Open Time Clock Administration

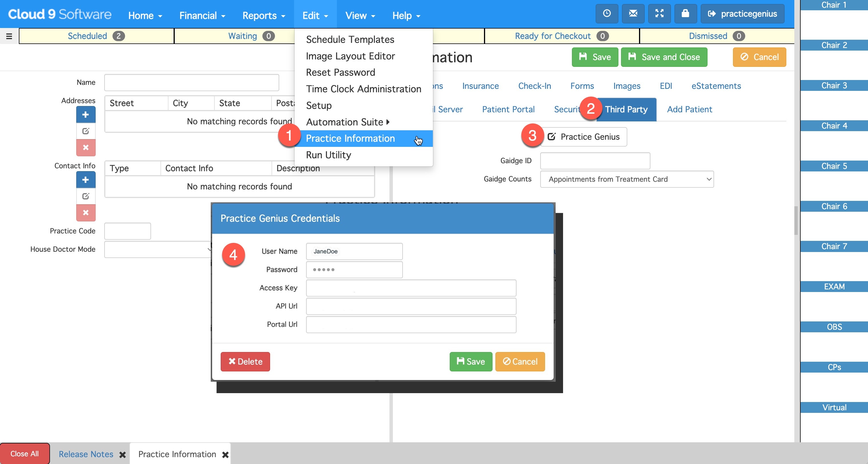(x=363, y=89)
